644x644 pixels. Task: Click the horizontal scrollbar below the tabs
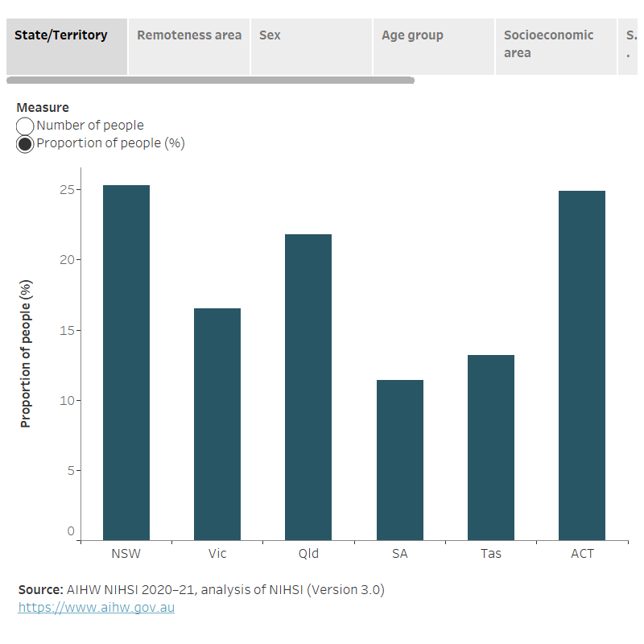209,80
